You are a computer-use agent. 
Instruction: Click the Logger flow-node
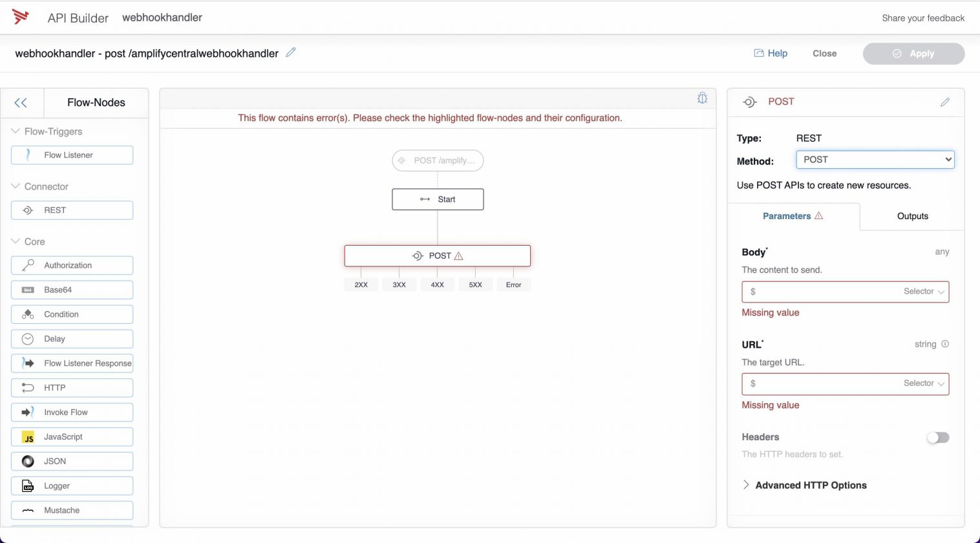(x=72, y=485)
